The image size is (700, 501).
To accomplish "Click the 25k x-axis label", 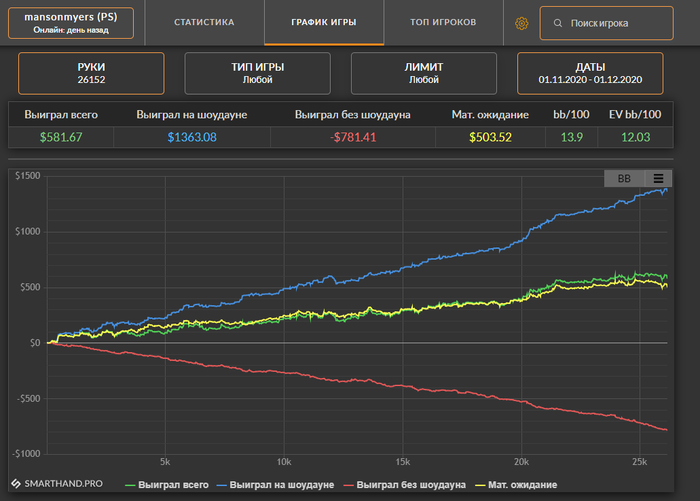I will pyautogui.click(x=639, y=462).
